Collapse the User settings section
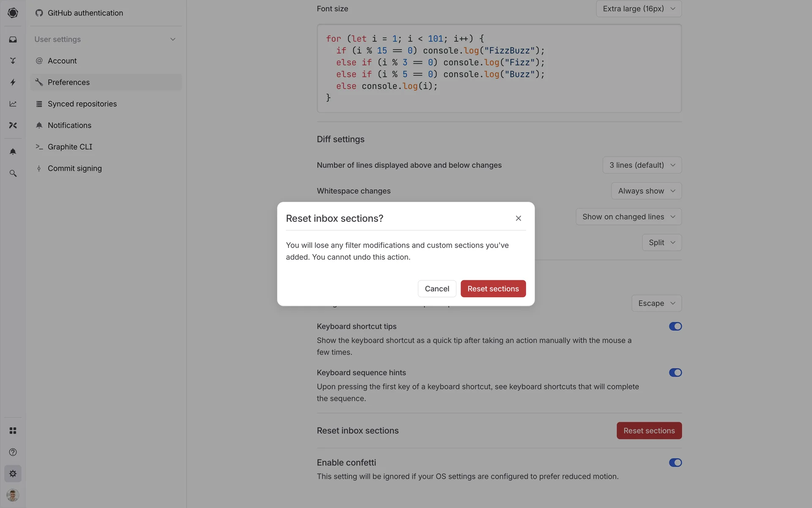This screenshot has width=812, height=508. pos(173,39)
